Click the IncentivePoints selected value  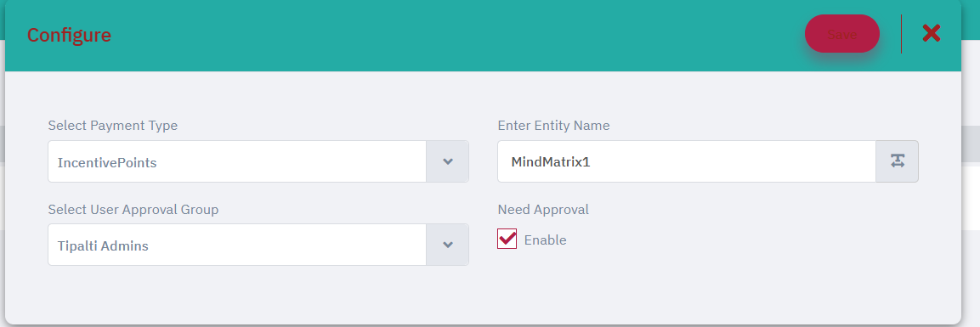point(107,163)
